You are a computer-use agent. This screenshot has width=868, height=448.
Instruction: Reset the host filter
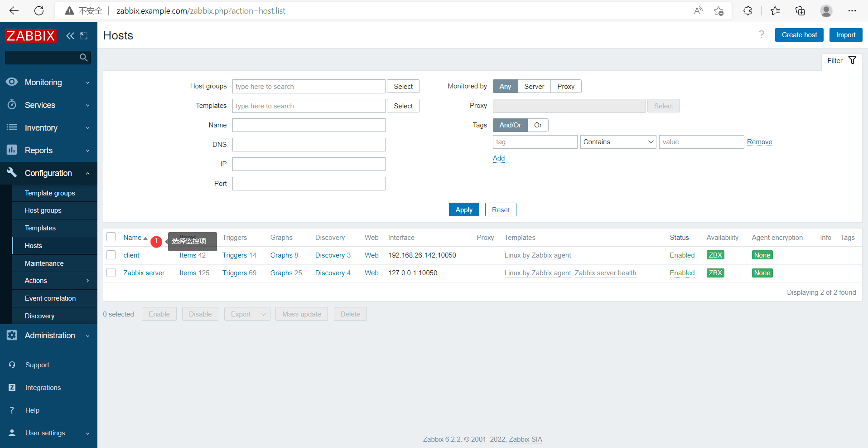(x=501, y=209)
